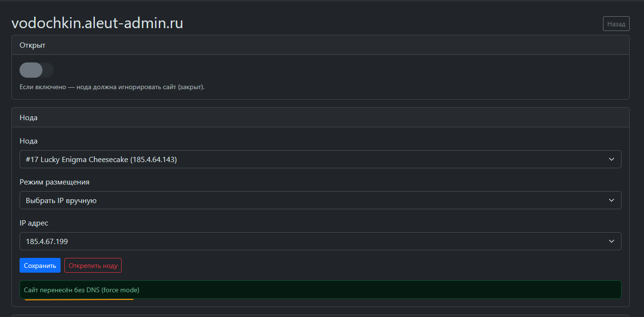Go back using the Назад button
Viewport: 644px width, 317px height.
pyautogui.click(x=616, y=23)
